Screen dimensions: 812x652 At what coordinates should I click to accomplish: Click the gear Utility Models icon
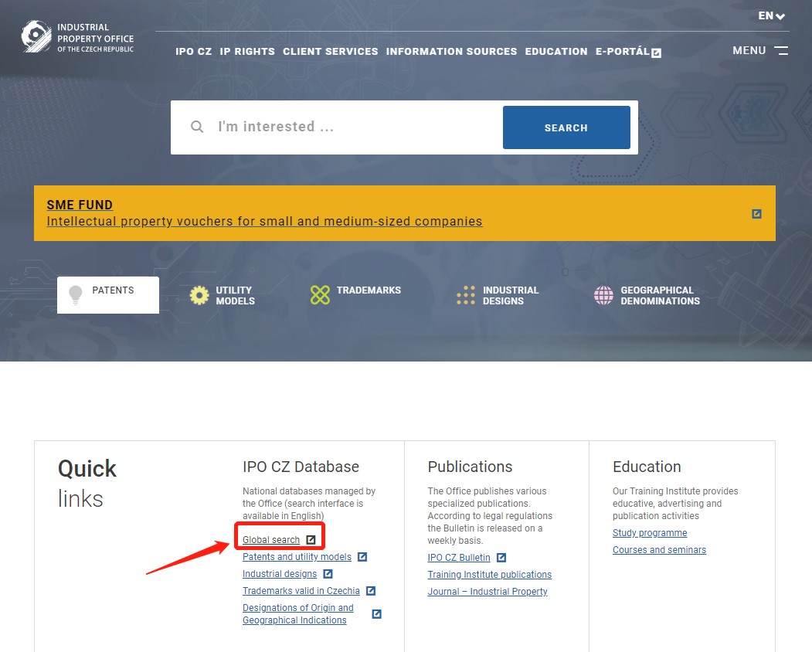(x=199, y=295)
